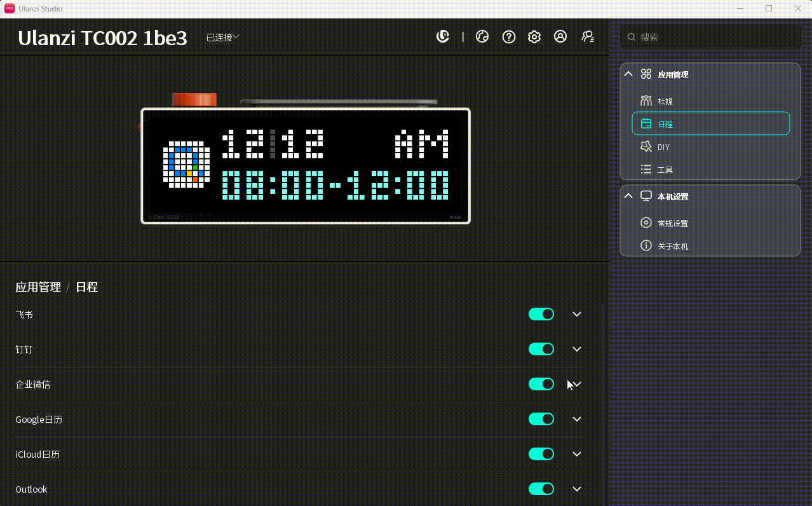Click the 钉钉 row label
The image size is (812, 506).
point(24,349)
